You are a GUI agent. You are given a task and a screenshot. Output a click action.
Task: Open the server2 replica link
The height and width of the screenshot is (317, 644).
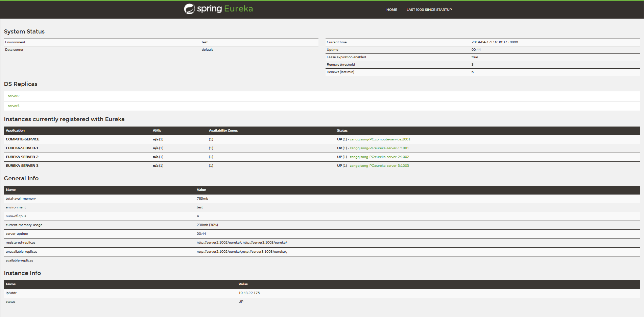coord(14,96)
